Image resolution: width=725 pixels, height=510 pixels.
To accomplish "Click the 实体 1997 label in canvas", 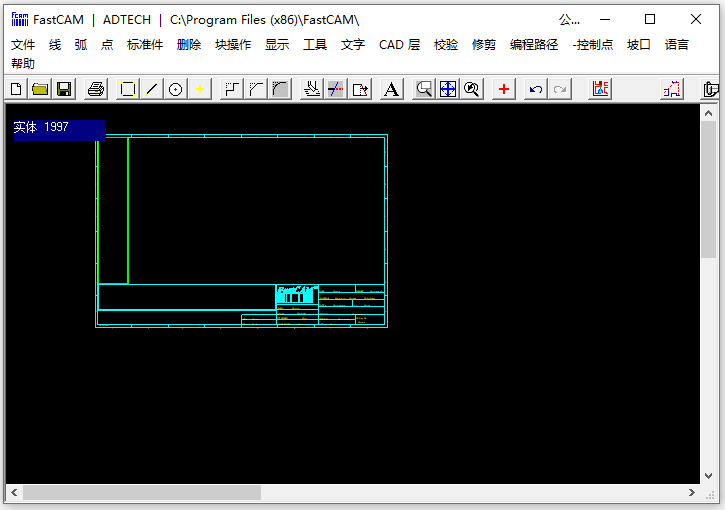I will tap(60, 129).
